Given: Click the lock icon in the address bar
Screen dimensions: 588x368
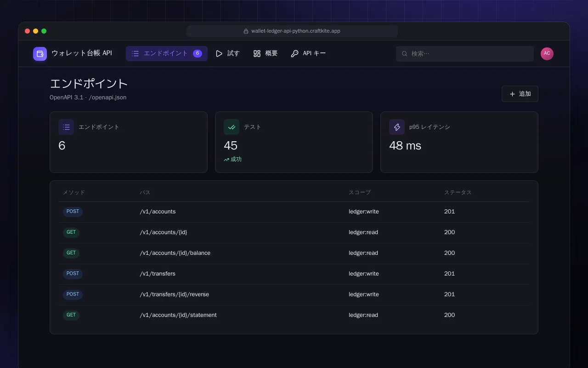Looking at the screenshot, I should pos(246,31).
